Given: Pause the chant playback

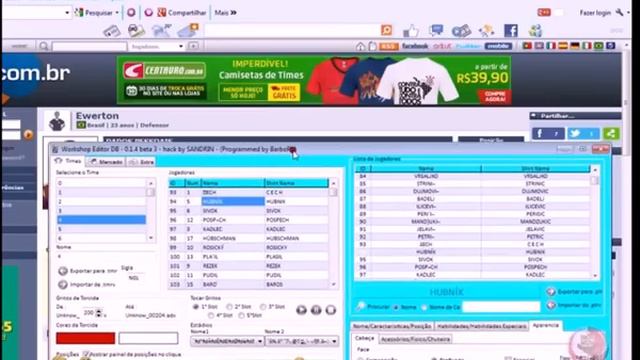Looking at the screenshot, I should click(316, 310).
